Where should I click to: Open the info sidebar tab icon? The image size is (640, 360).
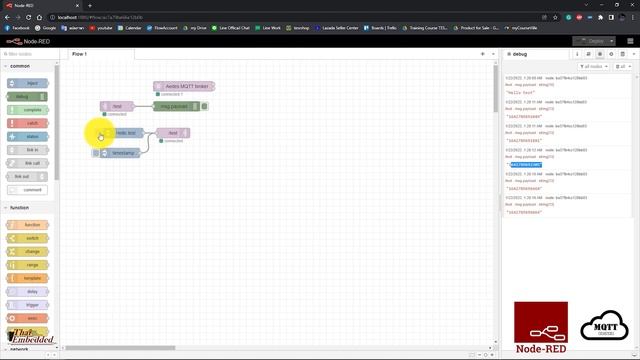point(577,54)
